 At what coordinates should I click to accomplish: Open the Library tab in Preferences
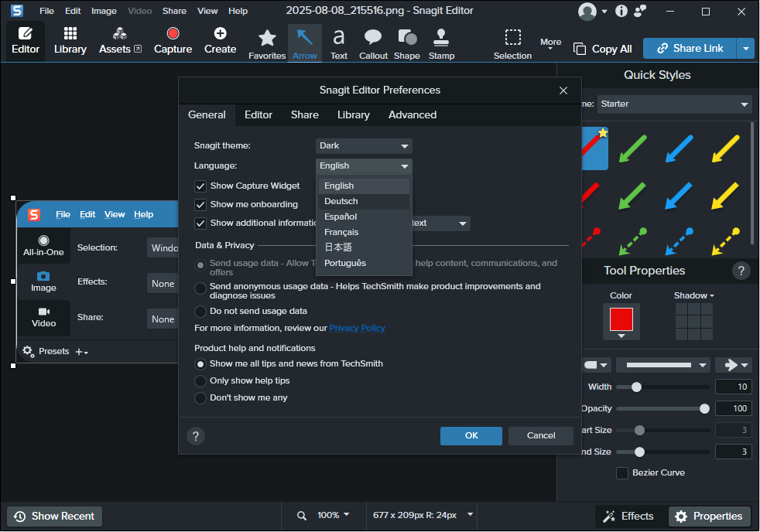354,115
